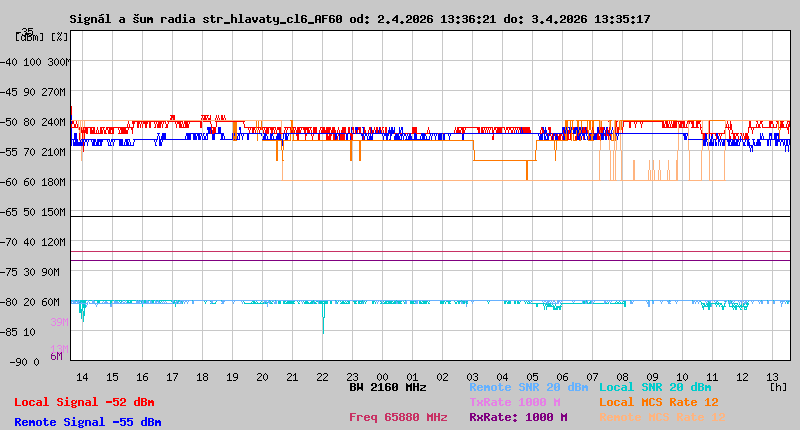
Task: Click the Freq 65880 MHz label
Action: [398, 417]
